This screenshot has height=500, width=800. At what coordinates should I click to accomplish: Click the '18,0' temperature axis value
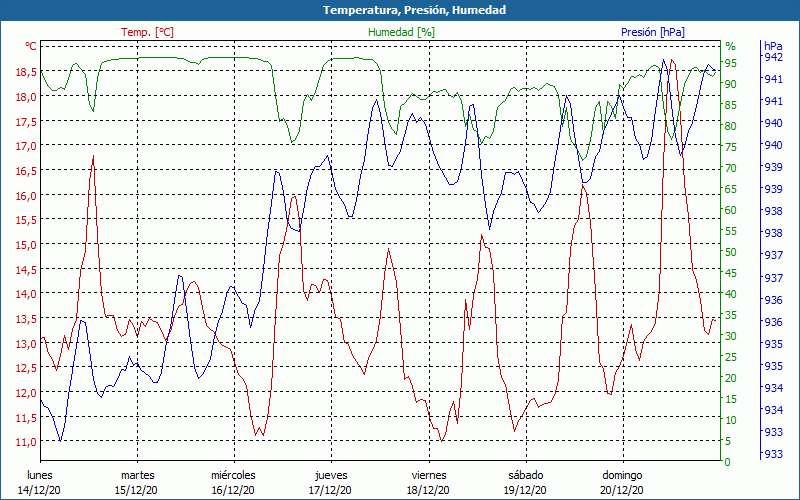[27, 96]
